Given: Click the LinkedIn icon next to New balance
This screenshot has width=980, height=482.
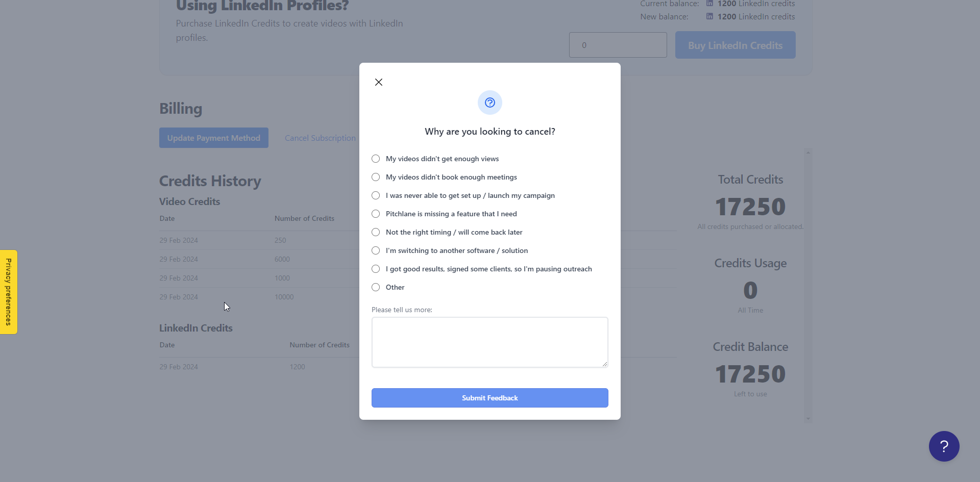Looking at the screenshot, I should click(709, 16).
